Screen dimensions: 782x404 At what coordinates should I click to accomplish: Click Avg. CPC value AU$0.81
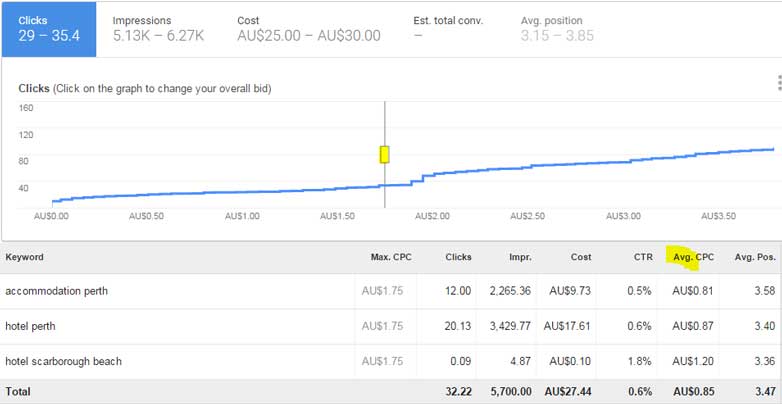693,291
